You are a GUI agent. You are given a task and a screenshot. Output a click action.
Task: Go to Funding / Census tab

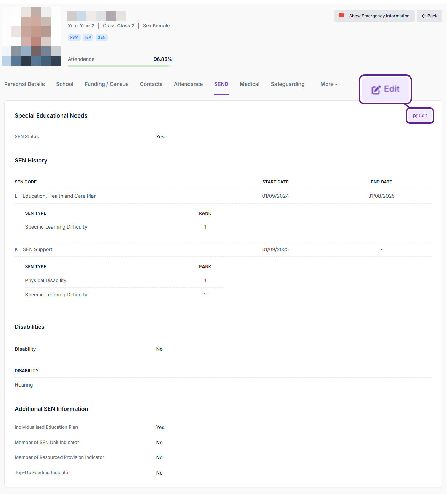point(106,84)
